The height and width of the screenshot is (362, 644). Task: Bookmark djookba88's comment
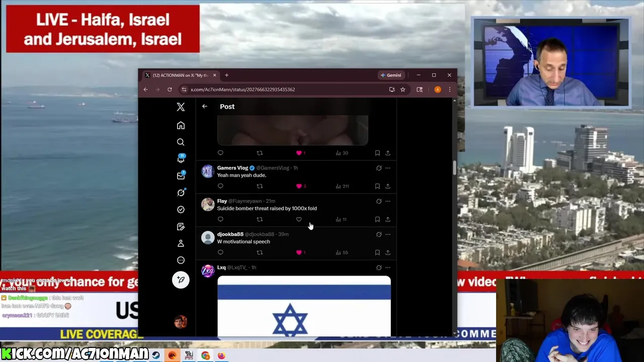[x=377, y=252]
